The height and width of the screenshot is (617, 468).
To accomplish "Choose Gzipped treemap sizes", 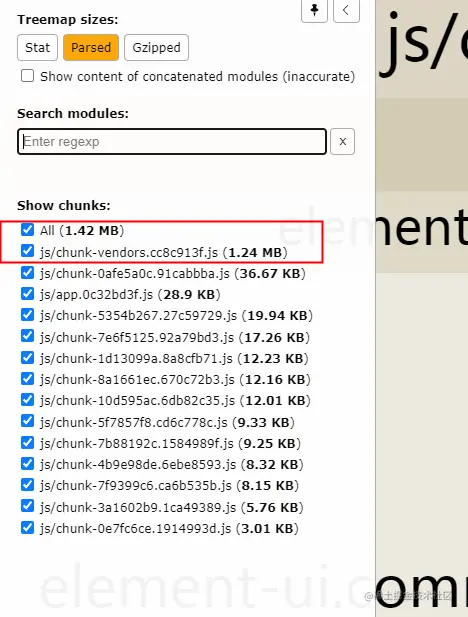I will click(x=156, y=48).
